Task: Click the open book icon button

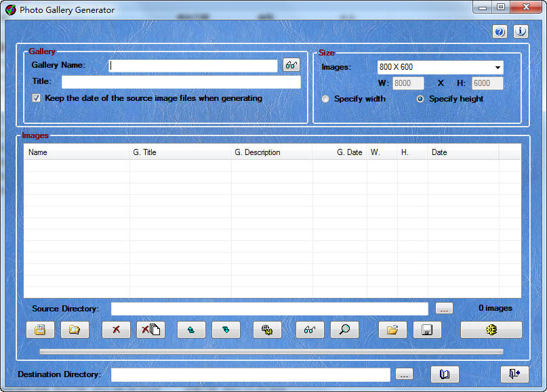Action: click(445, 374)
